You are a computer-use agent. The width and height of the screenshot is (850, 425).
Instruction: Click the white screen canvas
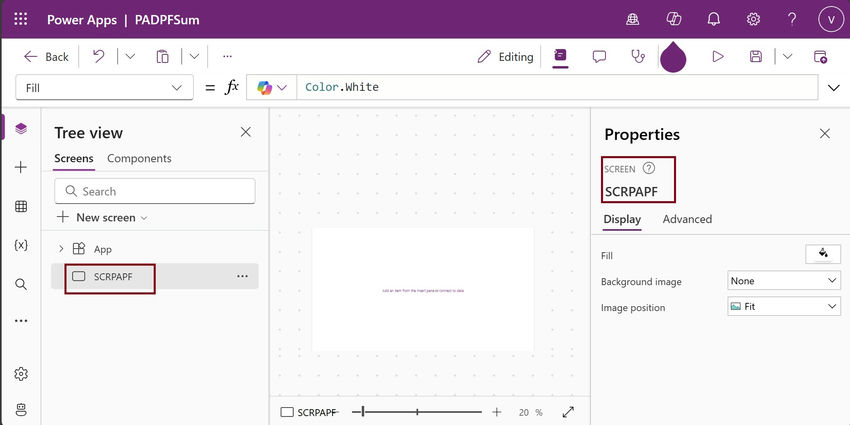tap(423, 289)
